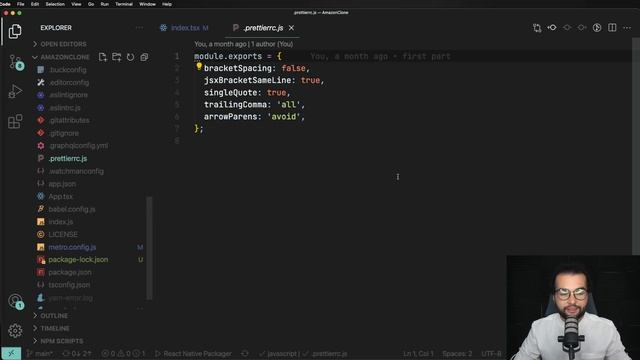Open App.tsx file in explorer
The image size is (640, 360).
[x=60, y=197]
